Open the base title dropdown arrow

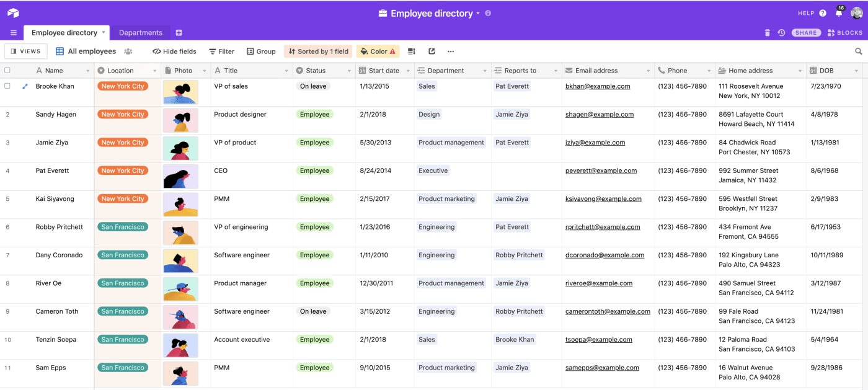pos(478,13)
